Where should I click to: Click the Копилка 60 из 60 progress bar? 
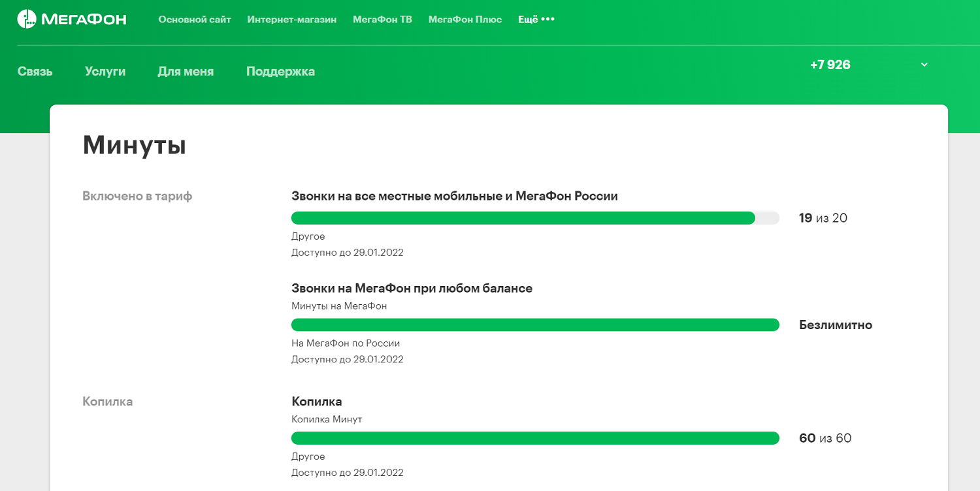pyautogui.click(x=535, y=438)
